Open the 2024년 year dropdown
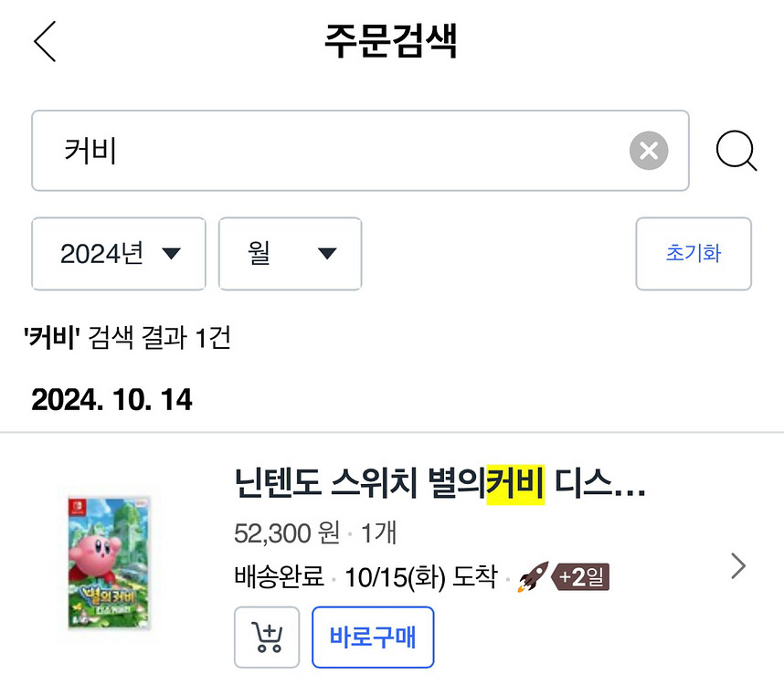 click(119, 254)
